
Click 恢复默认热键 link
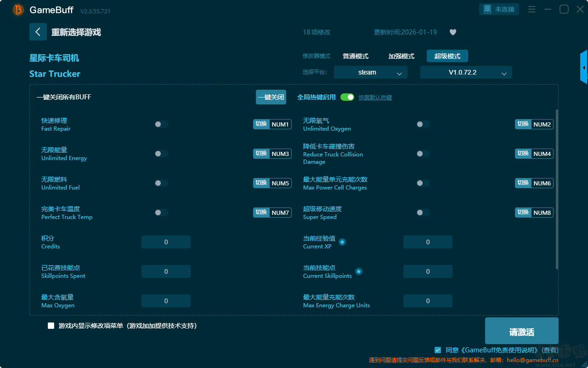coord(375,98)
